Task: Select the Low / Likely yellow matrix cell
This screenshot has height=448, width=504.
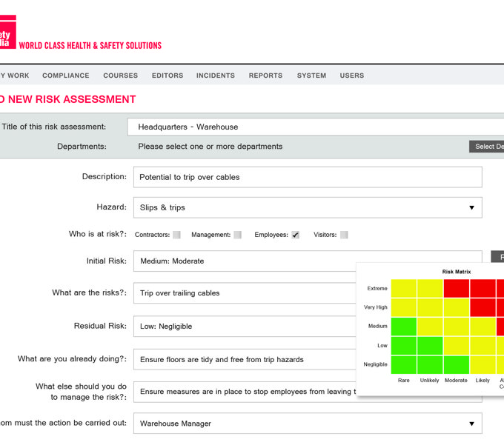Action: (483, 346)
